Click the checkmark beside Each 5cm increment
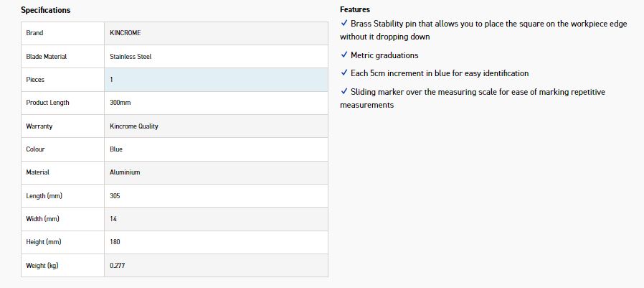 tap(344, 73)
